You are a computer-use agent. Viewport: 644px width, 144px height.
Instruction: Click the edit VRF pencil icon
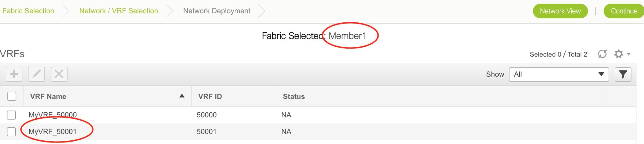tap(36, 74)
